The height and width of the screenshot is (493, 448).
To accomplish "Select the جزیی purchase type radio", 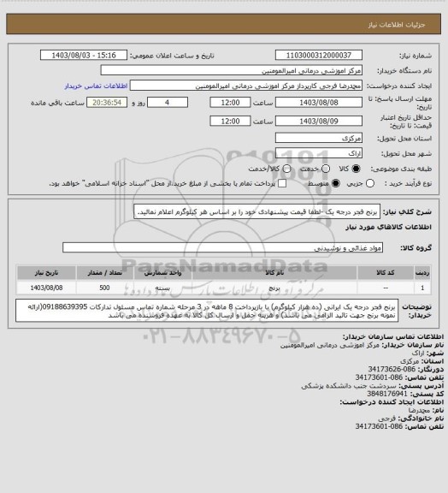I will coord(370,183).
